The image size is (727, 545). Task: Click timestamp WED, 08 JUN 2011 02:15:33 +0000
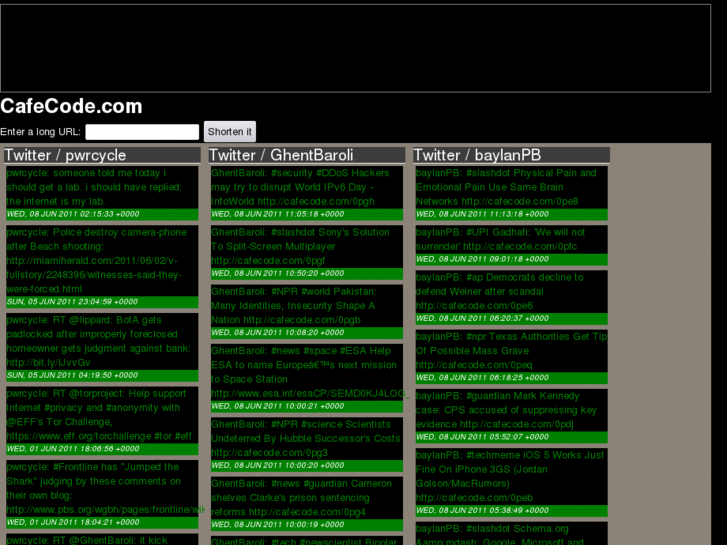(73, 214)
